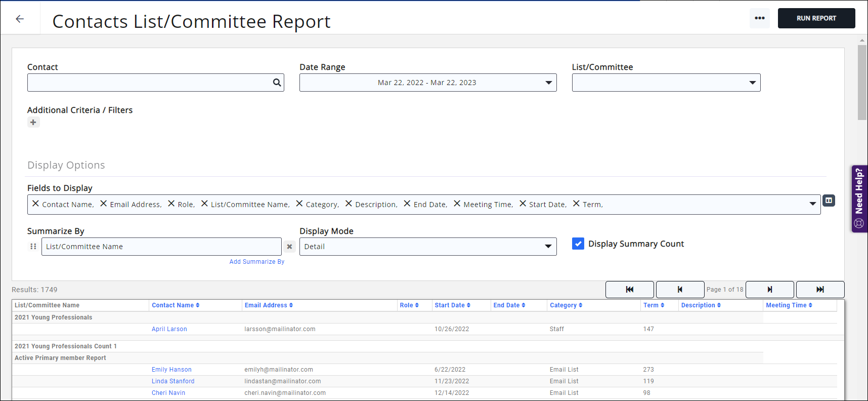Viewport: 868px width, 401px height.
Task: Click the Run Report button
Action: tap(816, 18)
